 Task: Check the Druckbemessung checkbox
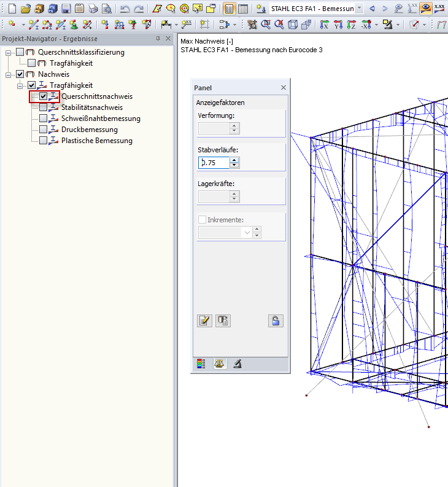pos(43,130)
